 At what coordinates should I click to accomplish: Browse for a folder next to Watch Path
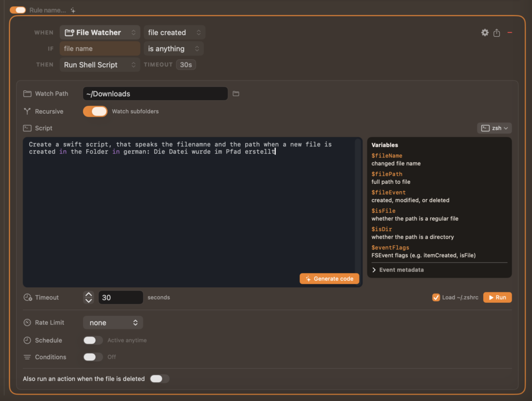[x=236, y=93]
